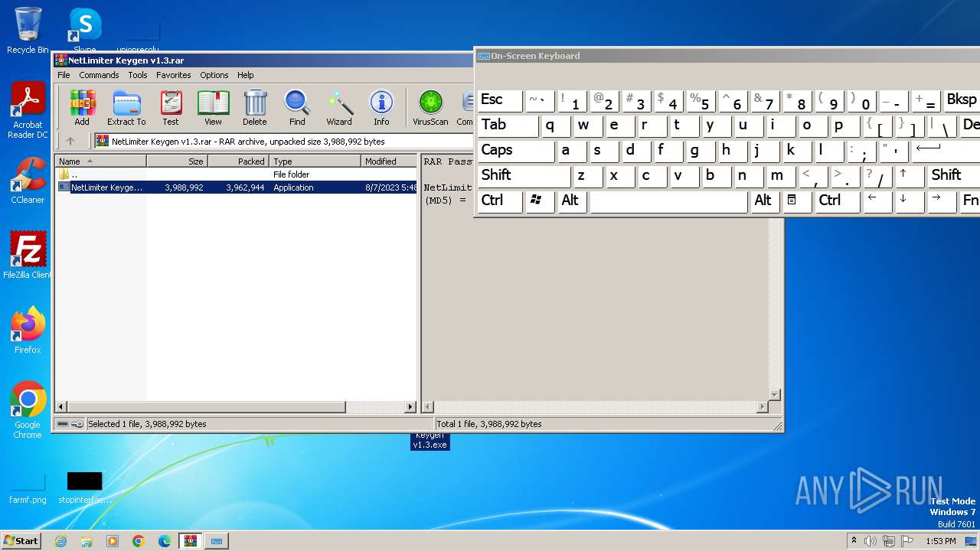980x551 pixels.
Task: Open the Recycle Bin desktop icon
Action: [28, 31]
